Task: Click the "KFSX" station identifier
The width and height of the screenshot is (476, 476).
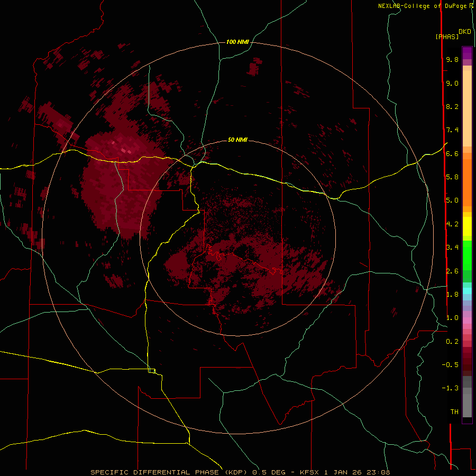Action: coord(309,472)
